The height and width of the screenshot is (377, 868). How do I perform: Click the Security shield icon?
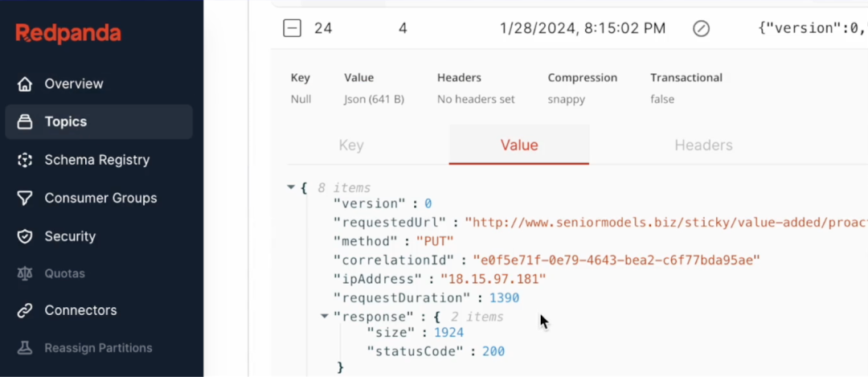[25, 236]
